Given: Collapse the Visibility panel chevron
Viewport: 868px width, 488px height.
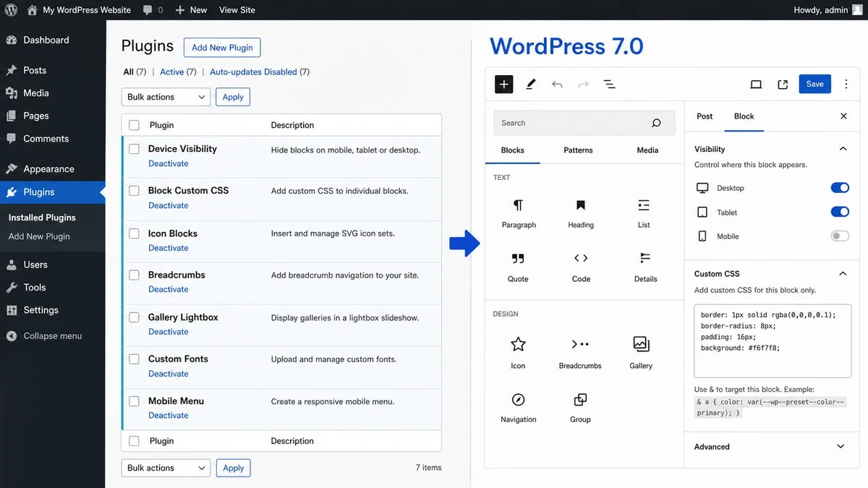Looking at the screenshot, I should tap(843, 149).
